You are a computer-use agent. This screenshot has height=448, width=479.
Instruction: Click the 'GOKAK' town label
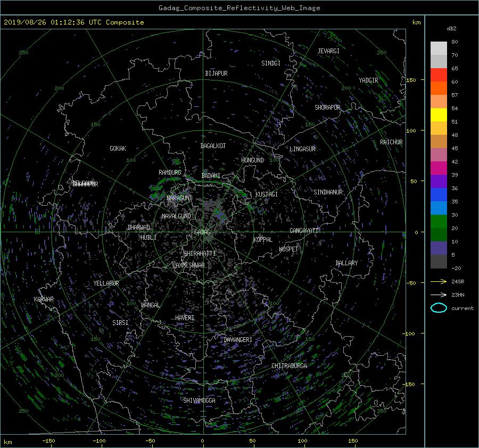[x=118, y=149]
